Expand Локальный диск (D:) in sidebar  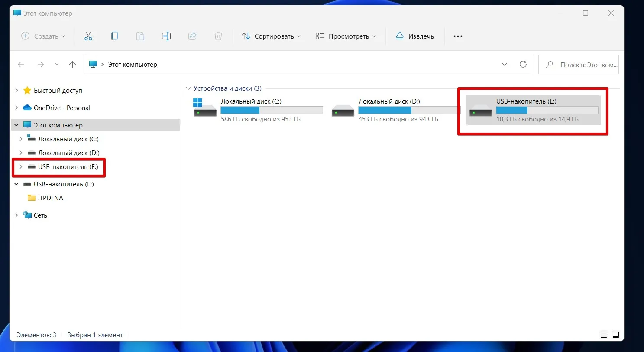(x=21, y=153)
